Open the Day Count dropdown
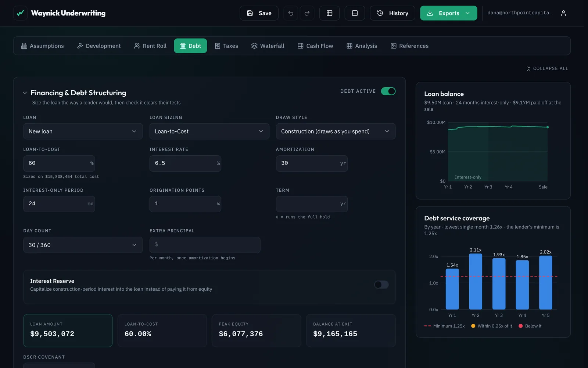Screen dimensions: 588x368 pyautogui.click(x=83, y=245)
